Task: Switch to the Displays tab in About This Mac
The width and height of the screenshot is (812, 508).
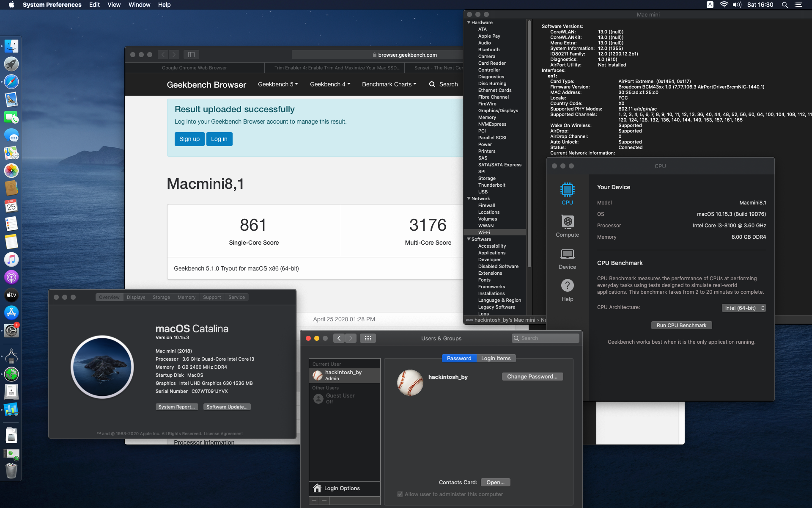Action: coord(136,297)
